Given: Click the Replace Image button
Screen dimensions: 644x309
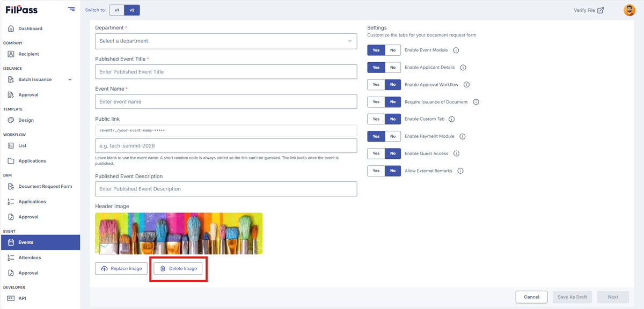Looking at the screenshot, I should pos(121,268).
